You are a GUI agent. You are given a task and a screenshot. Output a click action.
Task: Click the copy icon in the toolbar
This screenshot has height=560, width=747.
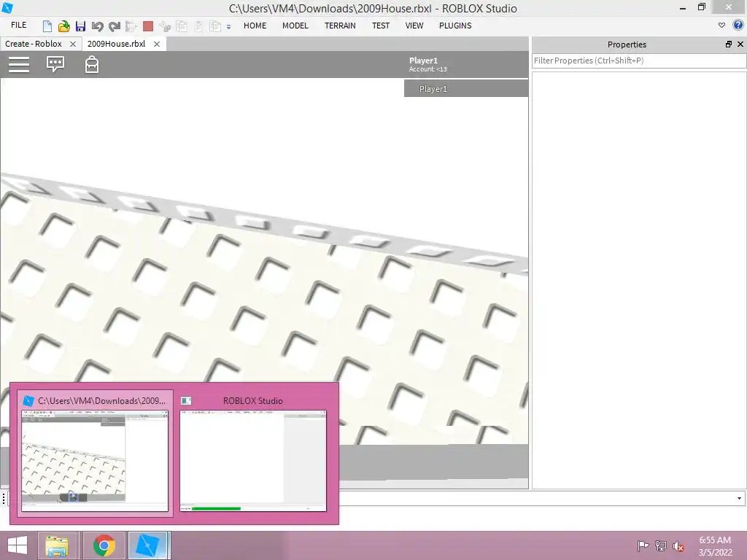(182, 26)
